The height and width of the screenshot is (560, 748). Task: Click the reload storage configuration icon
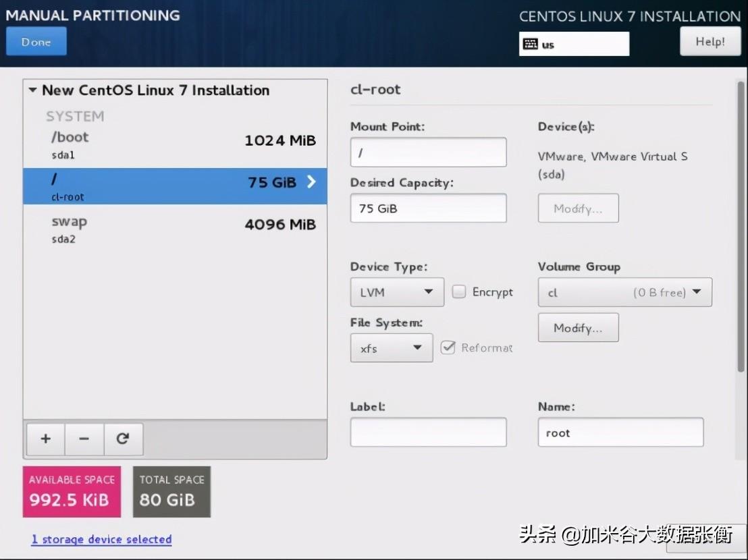(123, 439)
